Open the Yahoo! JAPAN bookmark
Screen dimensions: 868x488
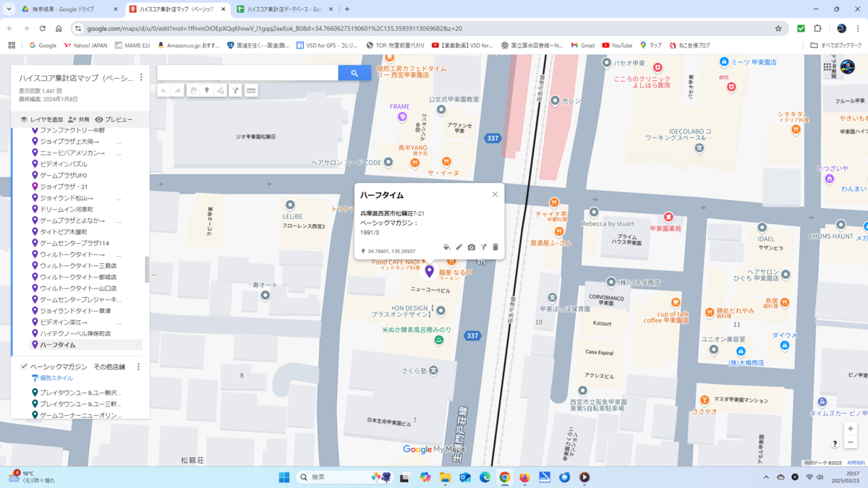tap(85, 45)
